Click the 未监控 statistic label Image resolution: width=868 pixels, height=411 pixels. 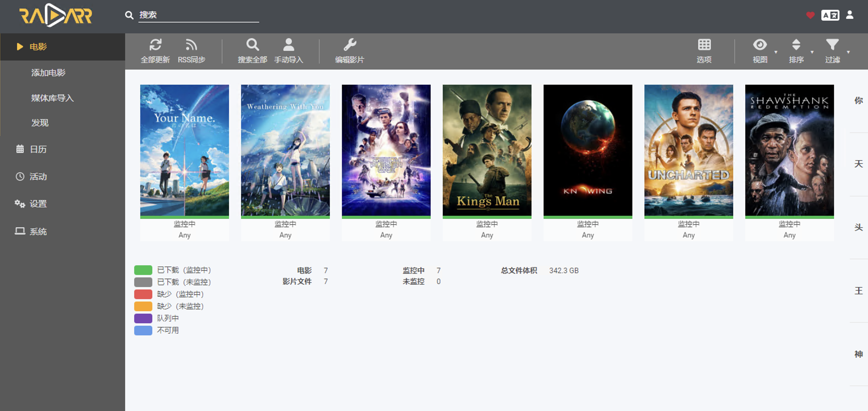[x=413, y=282]
